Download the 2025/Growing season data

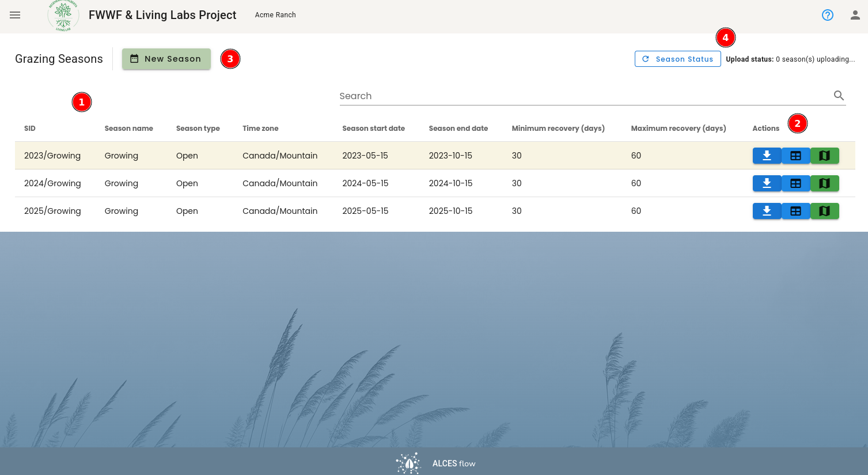tap(767, 211)
